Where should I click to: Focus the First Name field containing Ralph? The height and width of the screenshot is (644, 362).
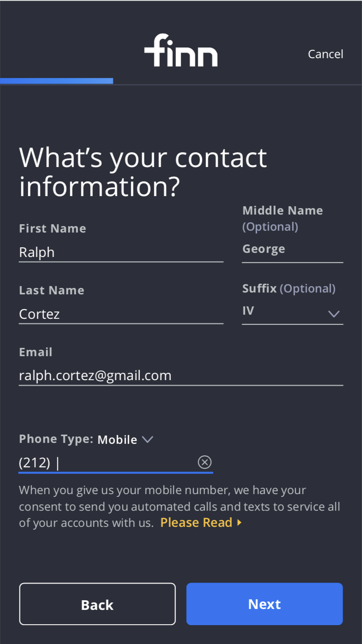click(x=121, y=252)
